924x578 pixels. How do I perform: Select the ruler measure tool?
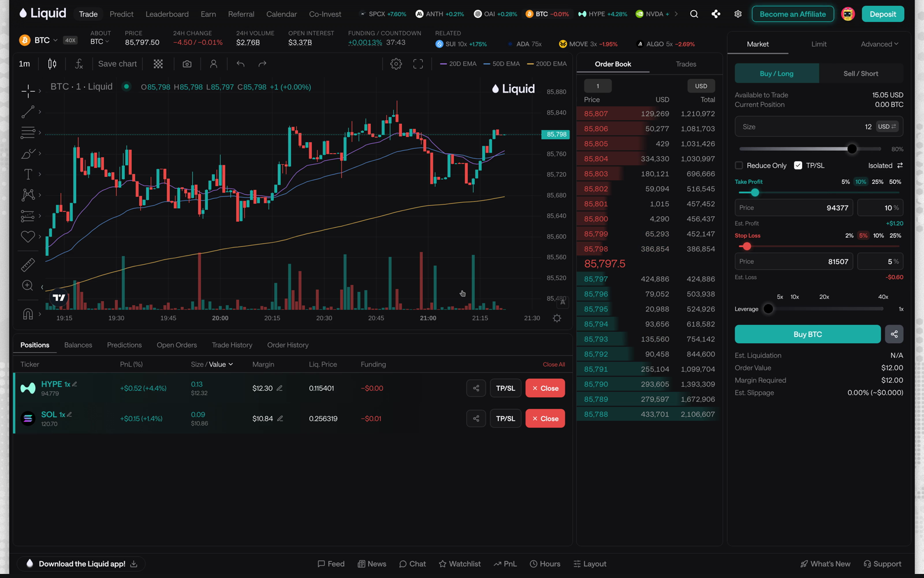click(x=28, y=265)
